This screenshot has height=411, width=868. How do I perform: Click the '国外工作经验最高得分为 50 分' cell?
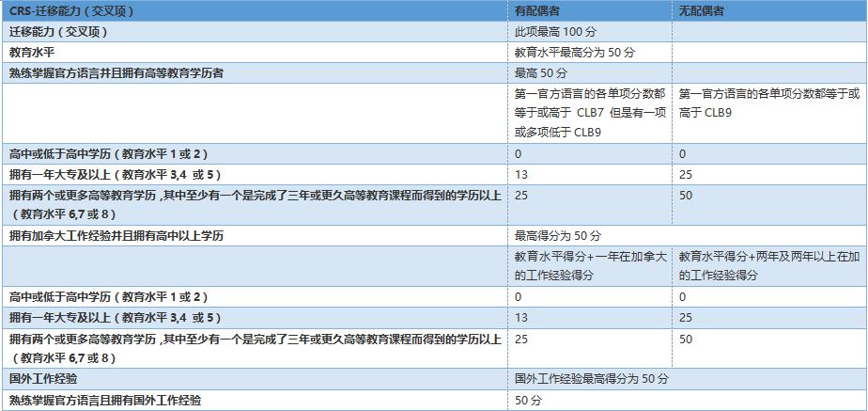[x=592, y=378]
